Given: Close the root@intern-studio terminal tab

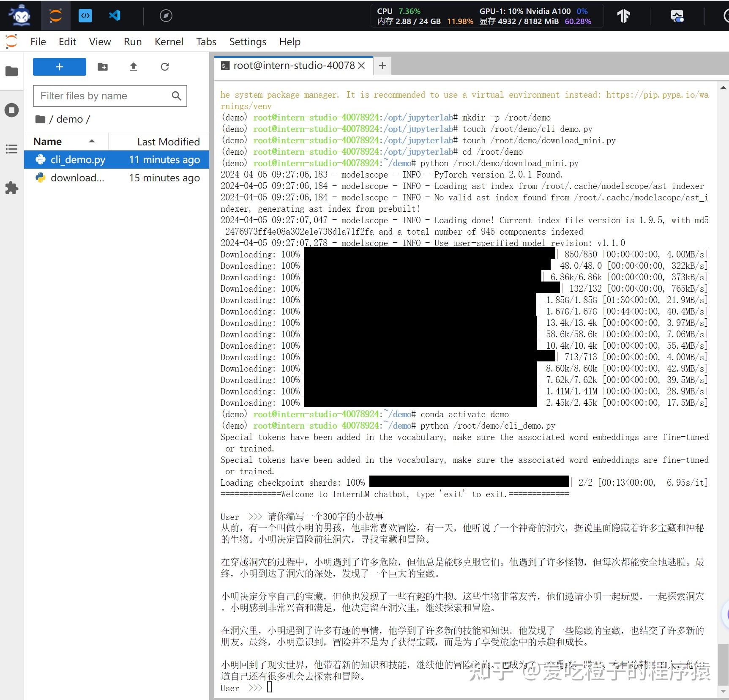Looking at the screenshot, I should [x=361, y=66].
